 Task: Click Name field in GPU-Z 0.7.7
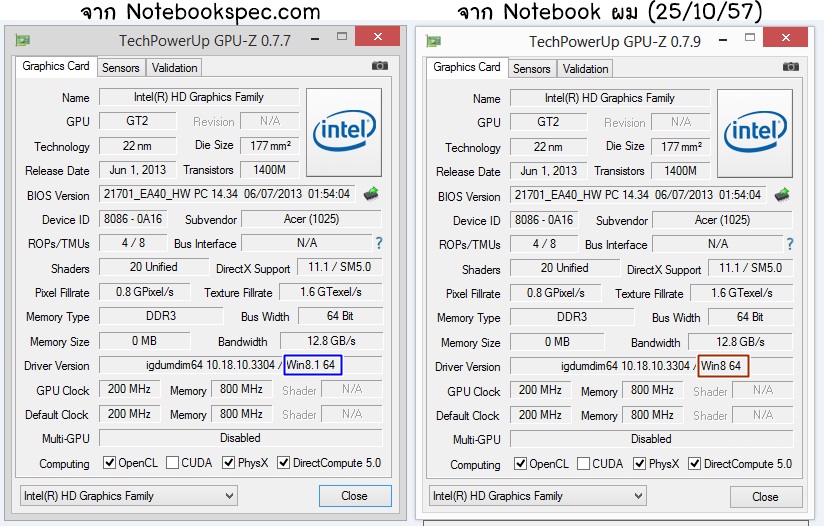pyautogui.click(x=199, y=97)
